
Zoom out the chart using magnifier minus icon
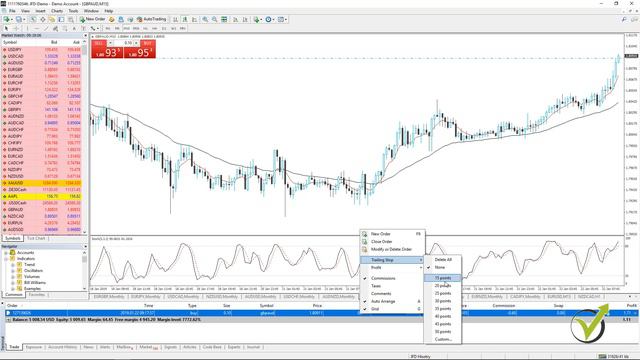point(215,19)
